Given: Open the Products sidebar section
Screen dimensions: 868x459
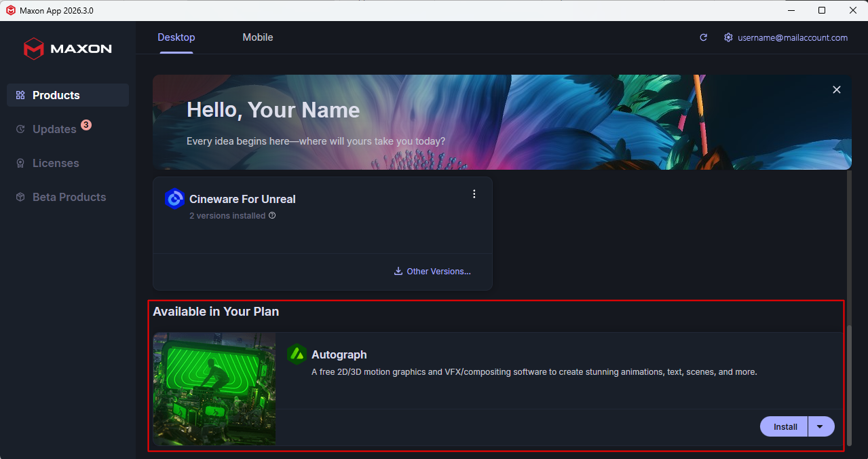Looking at the screenshot, I should (68, 95).
